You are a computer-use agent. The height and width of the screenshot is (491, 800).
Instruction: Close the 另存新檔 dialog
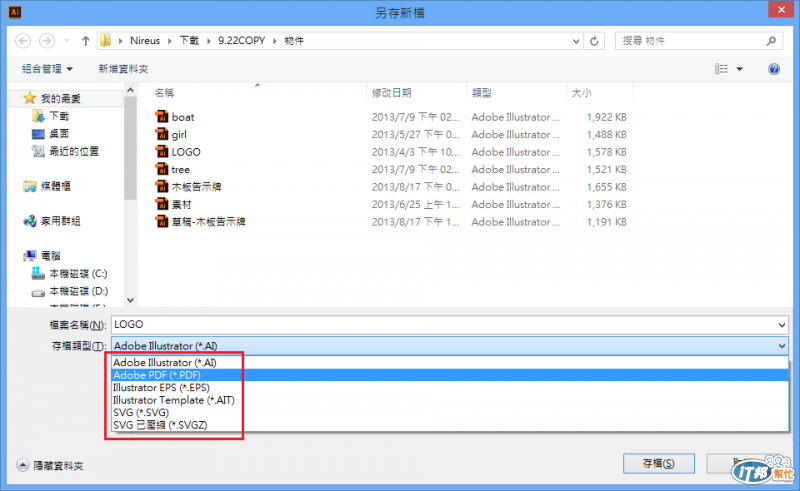(x=781, y=10)
